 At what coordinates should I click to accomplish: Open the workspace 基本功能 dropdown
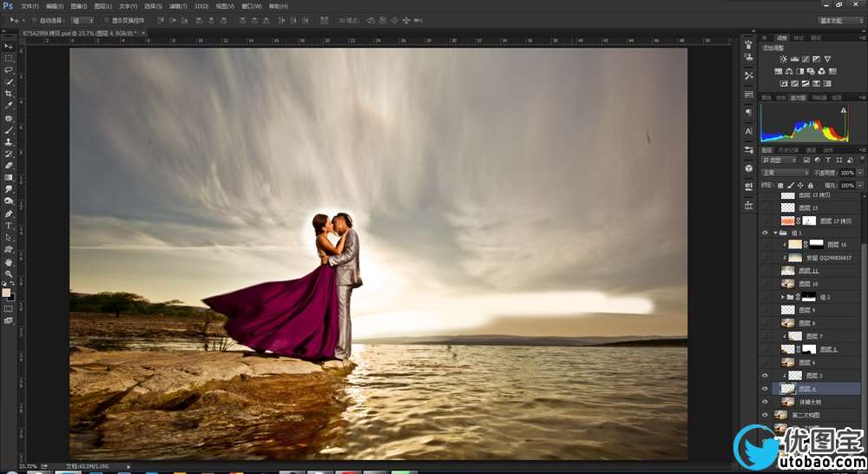point(841,21)
